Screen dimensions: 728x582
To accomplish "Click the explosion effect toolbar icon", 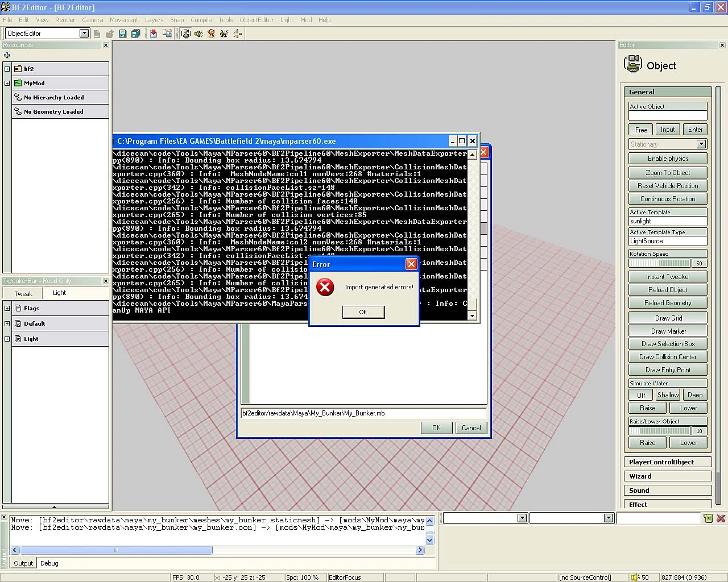I will (x=211, y=34).
